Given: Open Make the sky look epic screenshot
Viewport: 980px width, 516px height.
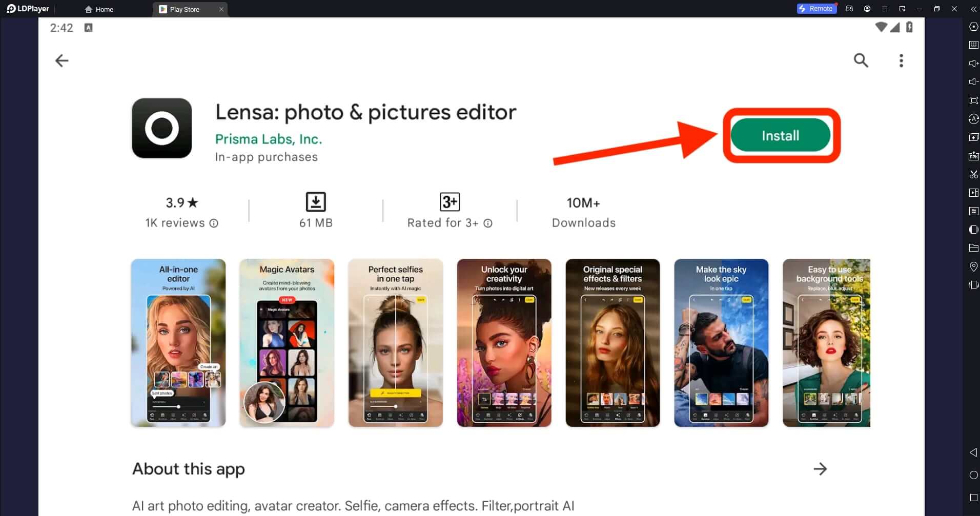Looking at the screenshot, I should pos(721,343).
